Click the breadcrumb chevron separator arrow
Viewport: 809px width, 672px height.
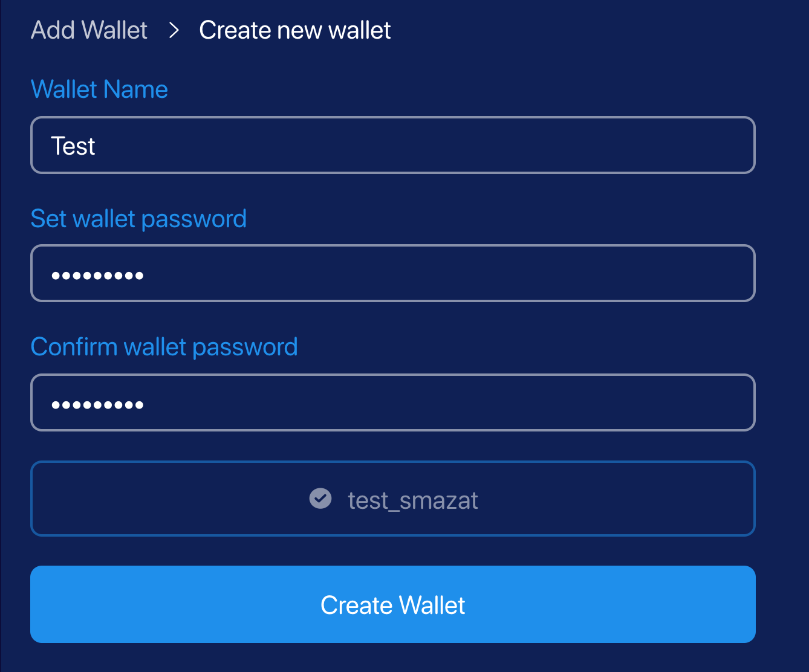(174, 30)
